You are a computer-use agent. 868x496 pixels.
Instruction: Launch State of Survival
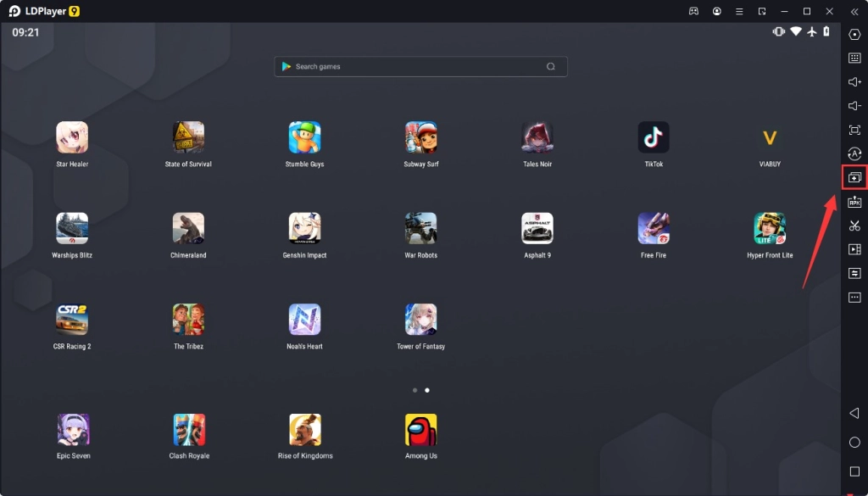tap(188, 137)
